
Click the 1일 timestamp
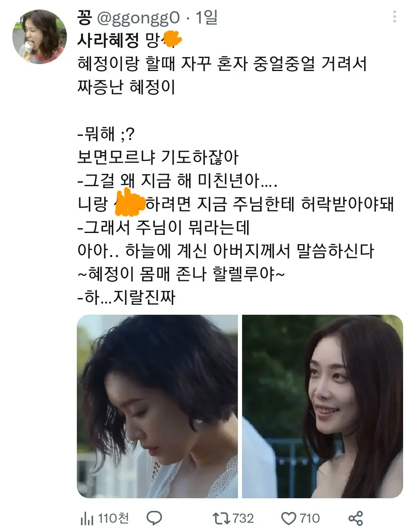coord(207,17)
